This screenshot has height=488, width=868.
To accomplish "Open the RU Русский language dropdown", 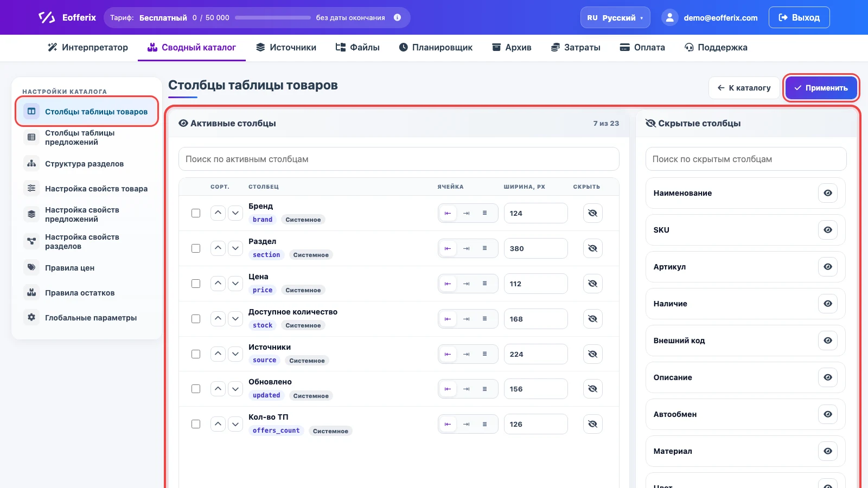I will point(615,17).
